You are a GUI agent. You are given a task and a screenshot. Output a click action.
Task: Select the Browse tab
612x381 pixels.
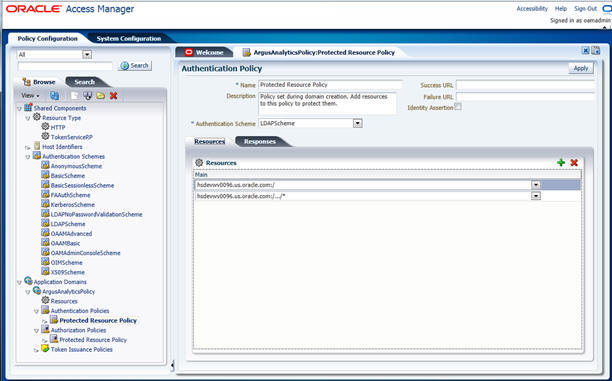point(39,82)
